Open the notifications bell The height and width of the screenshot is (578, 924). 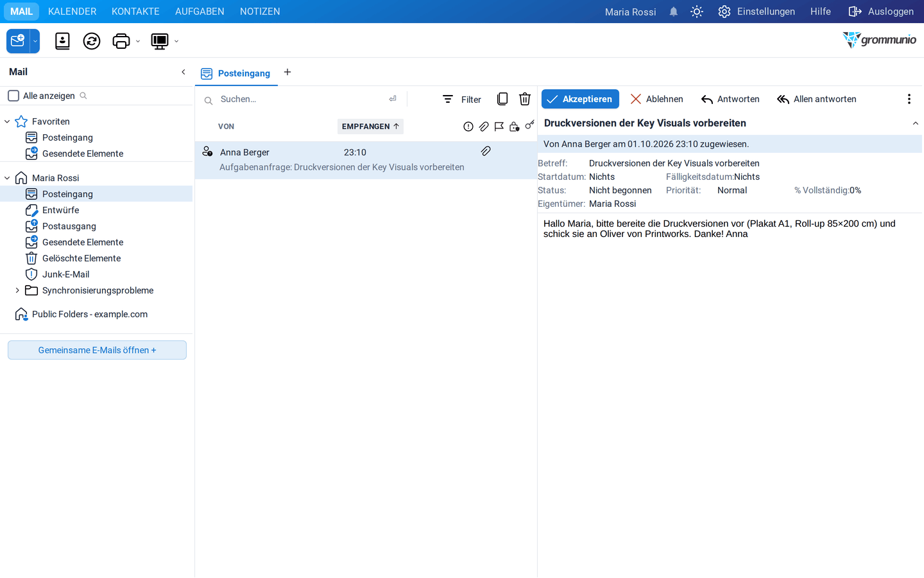(x=674, y=12)
